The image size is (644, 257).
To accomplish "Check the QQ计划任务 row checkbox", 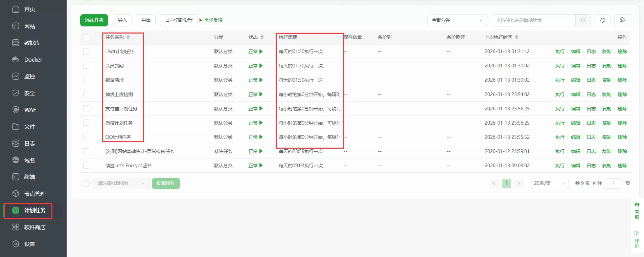I will (x=86, y=137).
